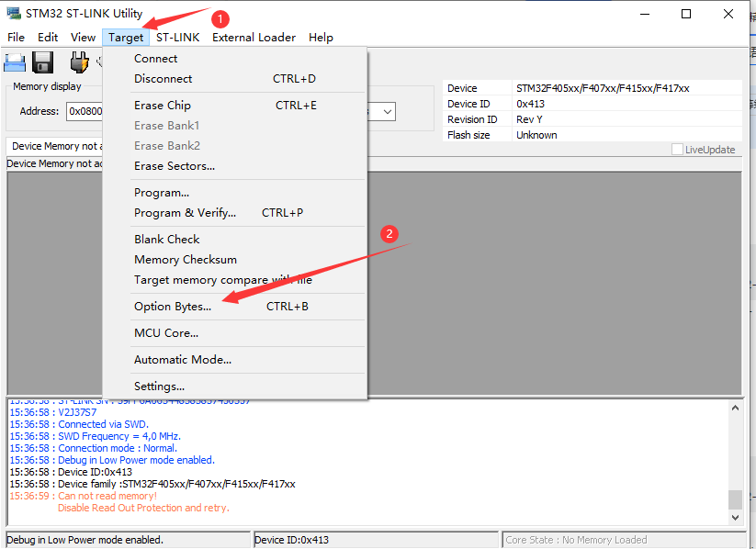Click the Flash size value Unknown
Image resolution: width=756 pixels, height=549 pixels.
(536, 135)
